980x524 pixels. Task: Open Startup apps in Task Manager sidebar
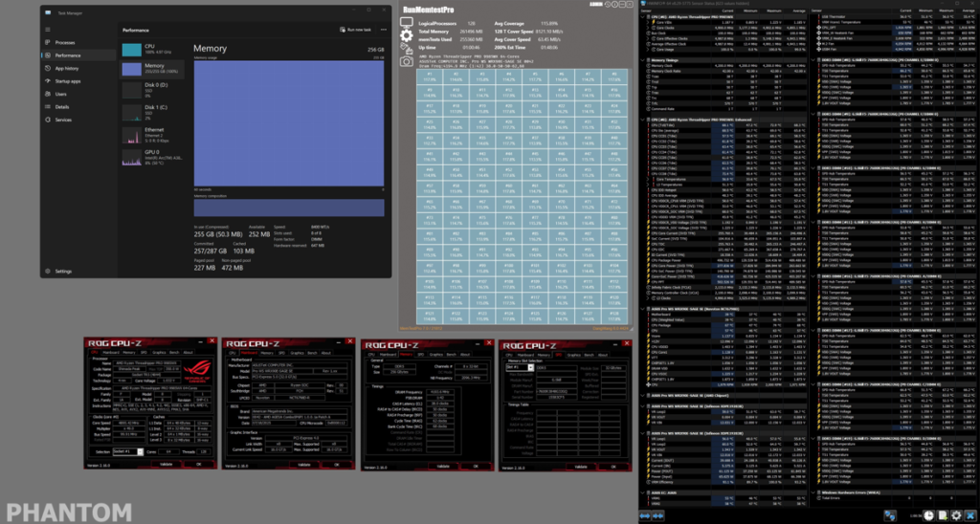(68, 81)
